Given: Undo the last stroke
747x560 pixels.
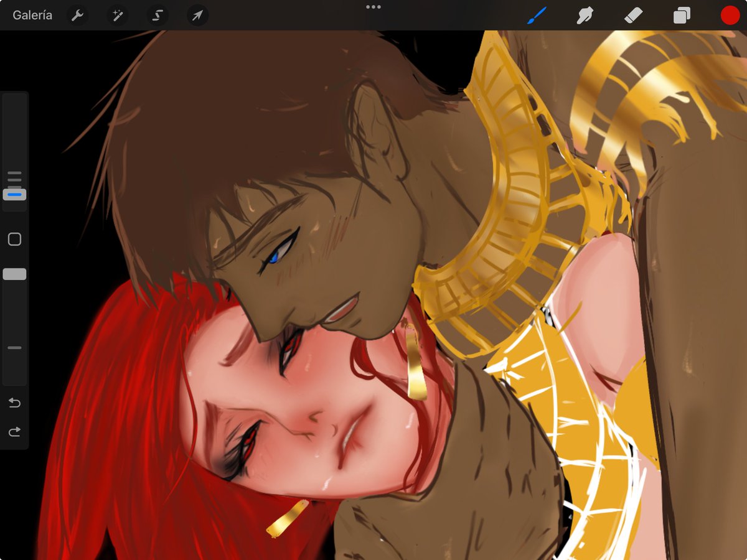Looking at the screenshot, I should point(14,403).
